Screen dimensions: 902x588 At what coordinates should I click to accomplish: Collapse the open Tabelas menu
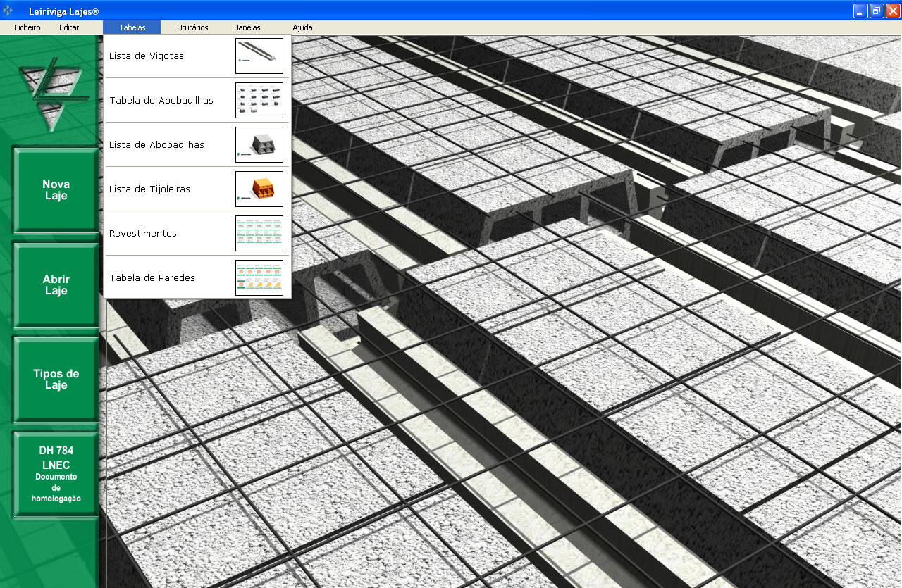coord(132,27)
